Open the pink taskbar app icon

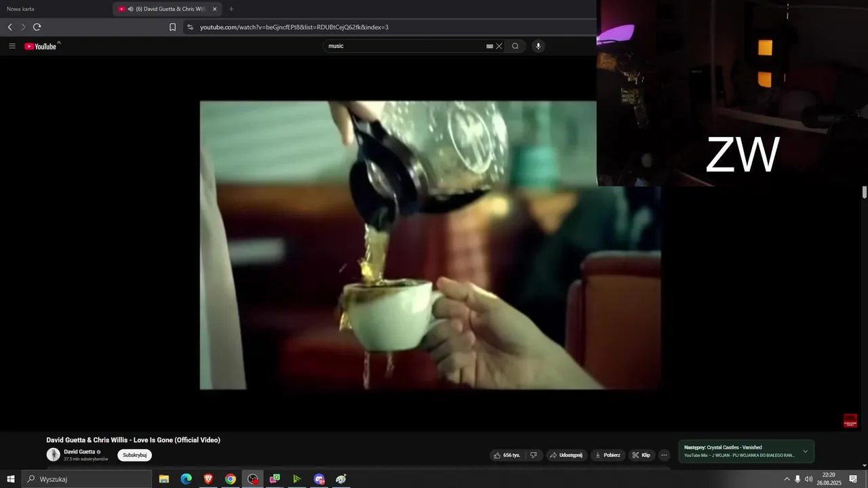275,479
